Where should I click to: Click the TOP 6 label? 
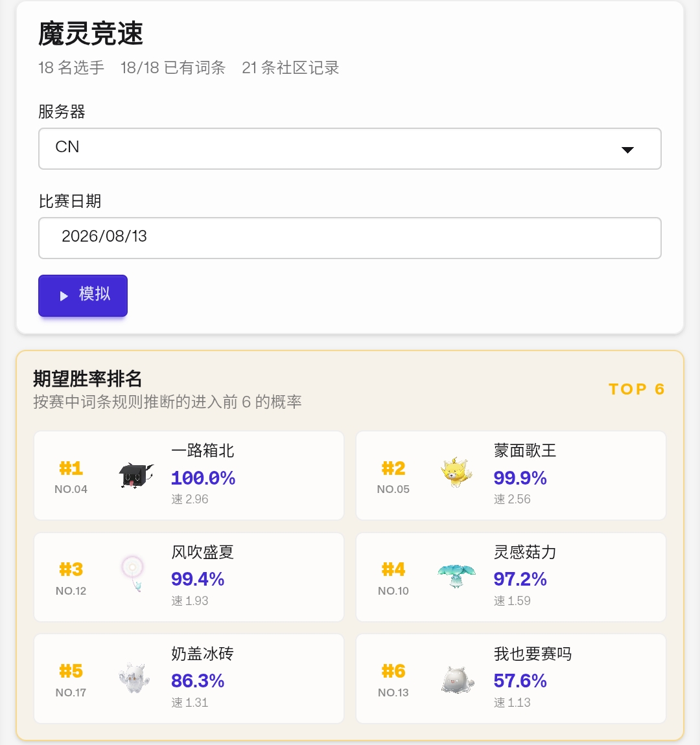coord(636,389)
